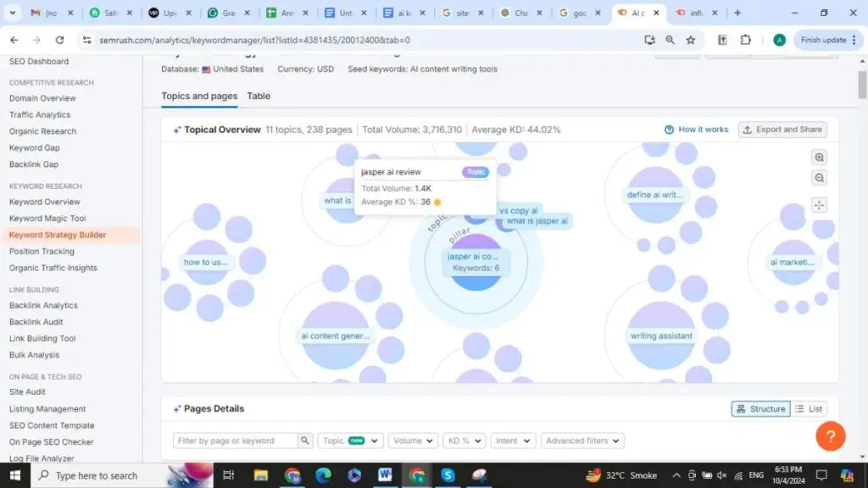Open Keyword Magic Tool in the sidebar
Viewport: 868px width, 488px height.
[47, 219]
